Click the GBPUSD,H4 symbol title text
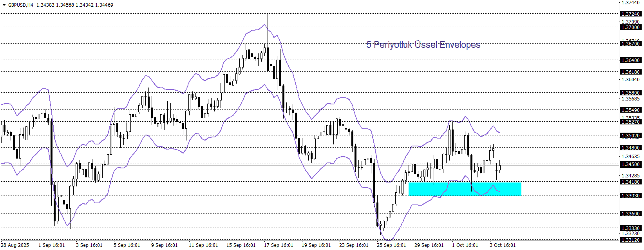The width and height of the screenshot is (644, 250). point(20,5)
